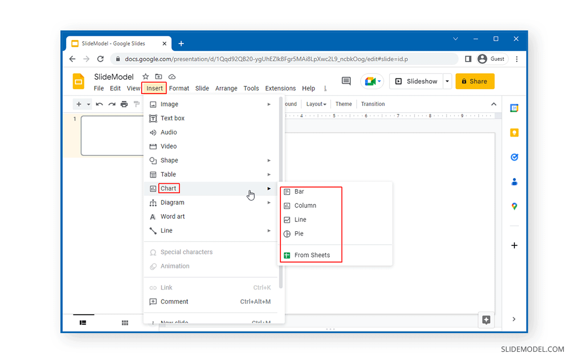The height and width of the screenshot is (364, 588).
Task: Open the Layout dropdown
Action: [316, 104]
